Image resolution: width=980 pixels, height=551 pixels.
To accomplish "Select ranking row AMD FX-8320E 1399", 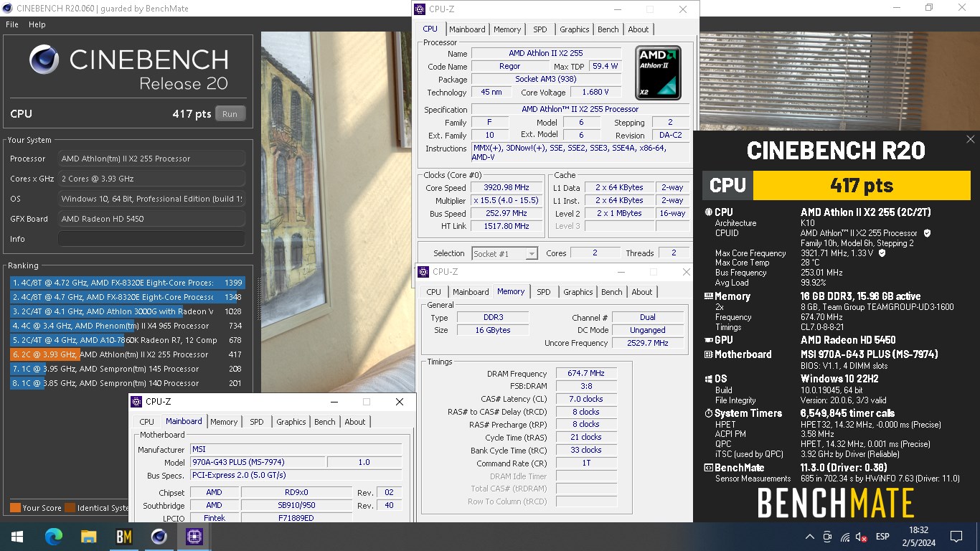I will click(127, 283).
